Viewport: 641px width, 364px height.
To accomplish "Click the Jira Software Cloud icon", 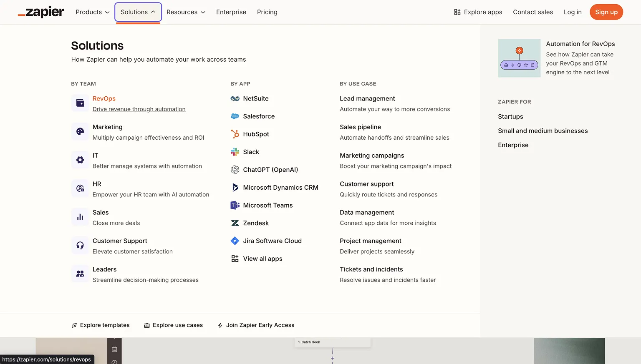I will click(235, 241).
